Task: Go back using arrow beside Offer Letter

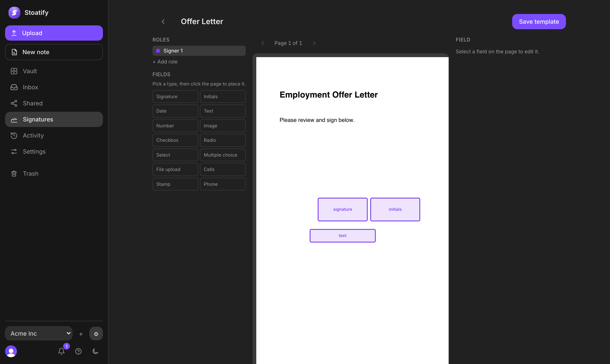Action: pyautogui.click(x=163, y=22)
